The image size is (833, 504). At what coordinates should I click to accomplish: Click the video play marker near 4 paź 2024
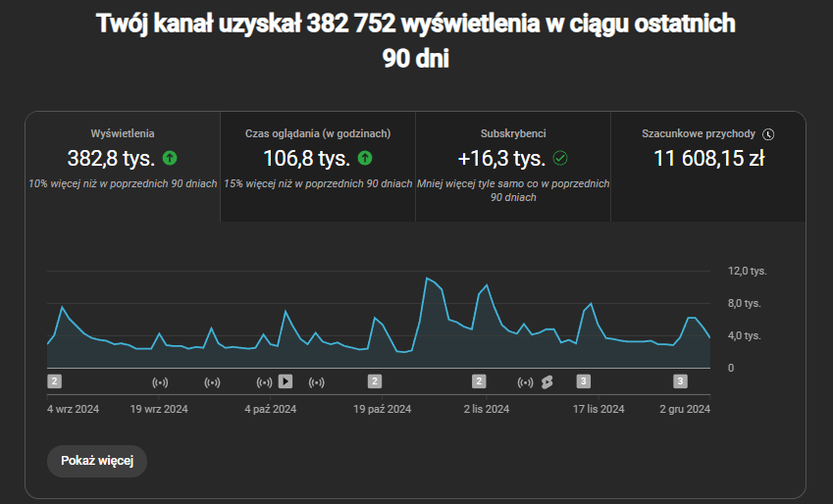click(286, 381)
